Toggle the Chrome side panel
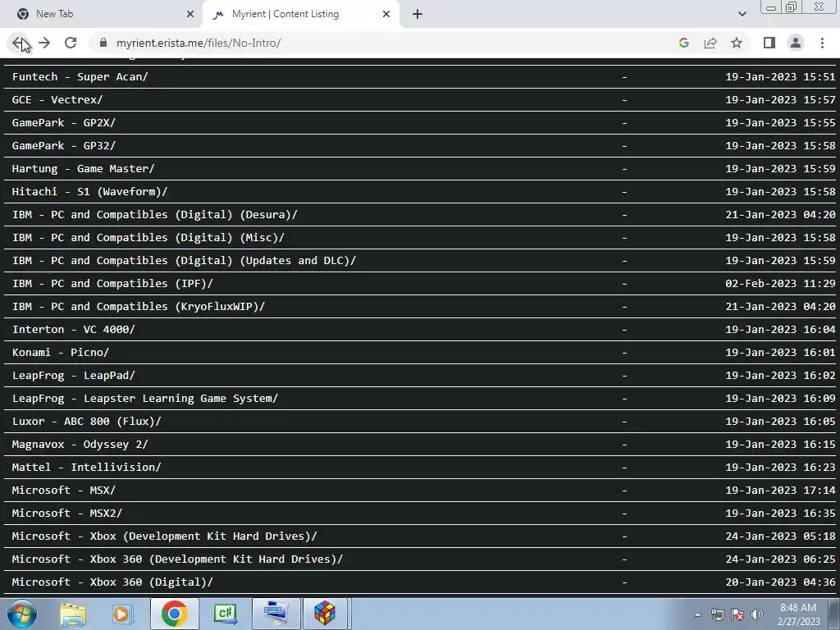This screenshot has height=630, width=840. tap(769, 43)
